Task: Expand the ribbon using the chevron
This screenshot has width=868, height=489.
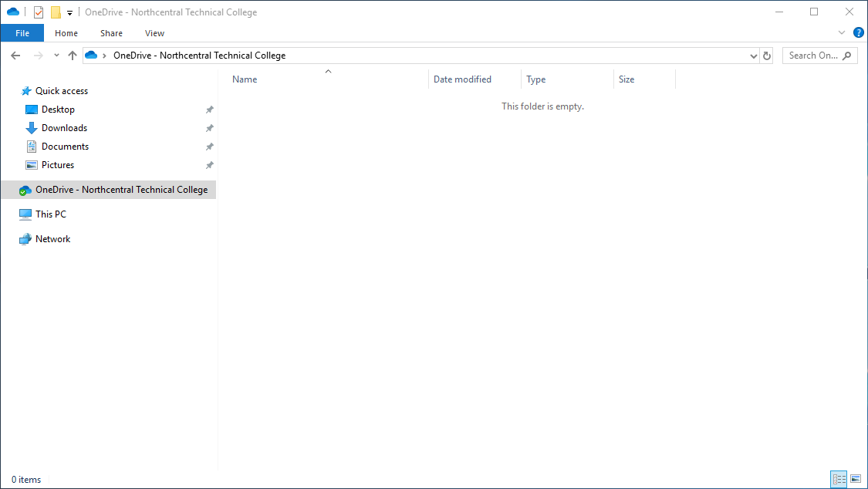Action: (x=842, y=32)
